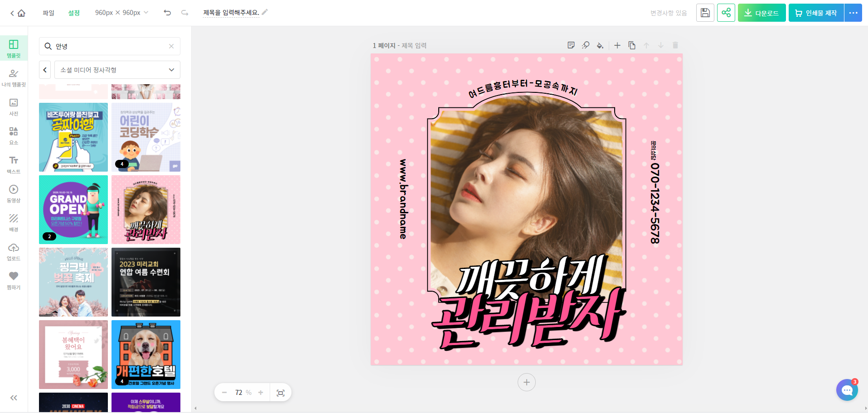Open the chat support bubble
Viewport: 868px width, 413px height.
point(847,390)
